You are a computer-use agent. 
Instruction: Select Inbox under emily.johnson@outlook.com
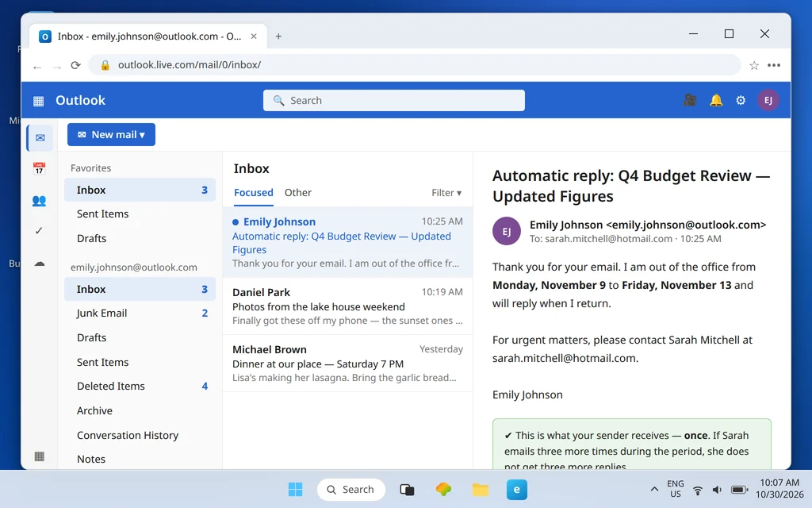point(140,289)
